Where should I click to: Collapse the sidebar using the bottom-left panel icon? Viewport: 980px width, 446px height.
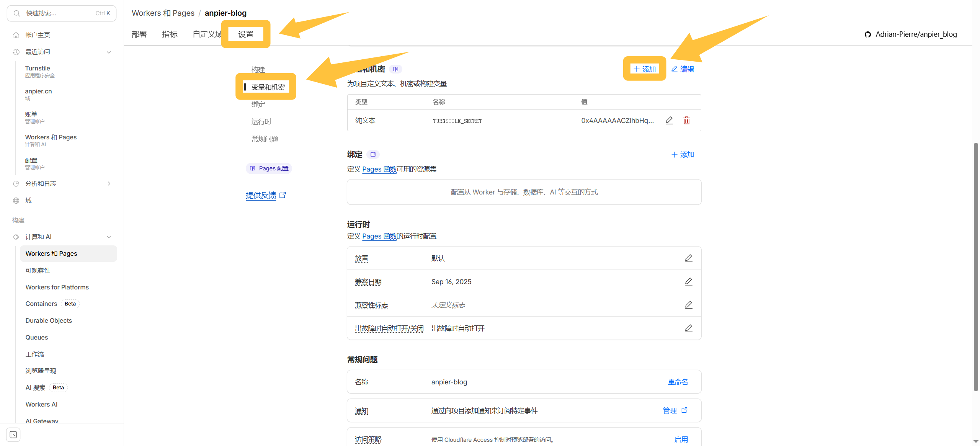coord(13,435)
